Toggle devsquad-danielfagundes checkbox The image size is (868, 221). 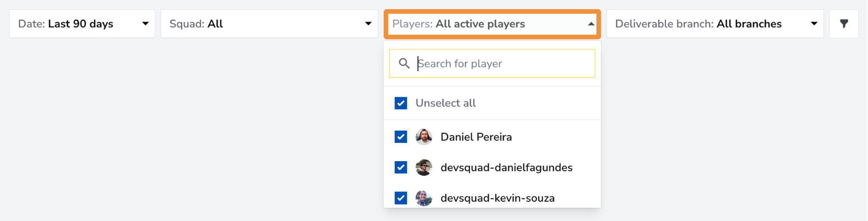(x=401, y=168)
